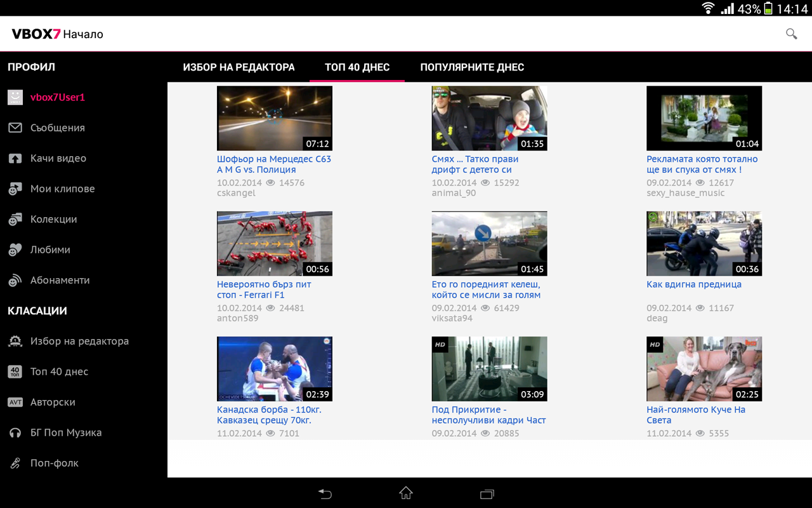Open БГ Поп Музика headphones icon
The height and width of the screenshot is (508, 812).
click(15, 432)
